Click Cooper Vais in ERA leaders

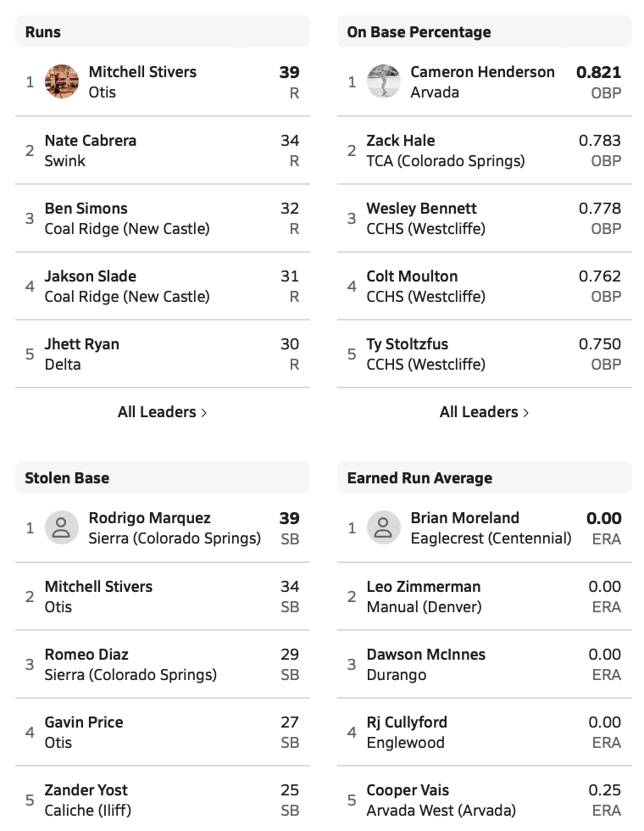(408, 790)
